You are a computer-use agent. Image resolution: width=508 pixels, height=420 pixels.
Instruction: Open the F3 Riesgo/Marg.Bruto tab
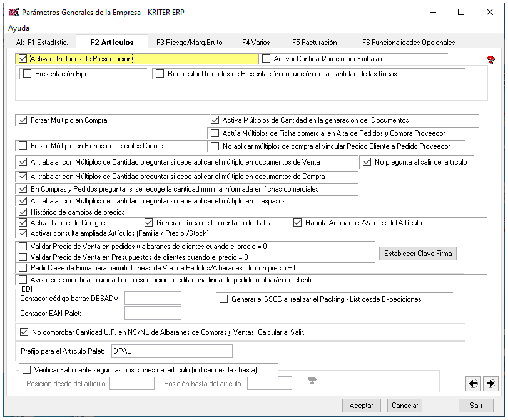tap(189, 43)
